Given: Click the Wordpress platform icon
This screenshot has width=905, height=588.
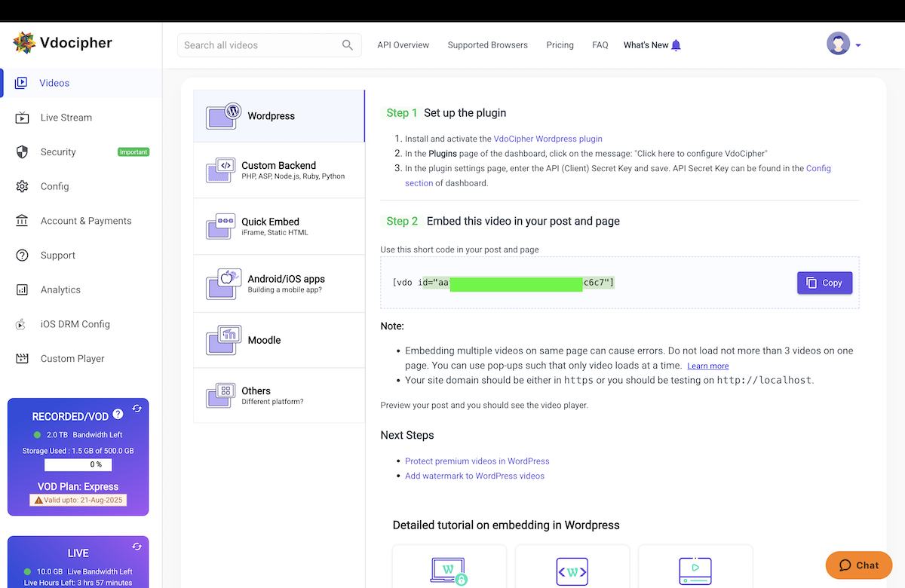Looking at the screenshot, I should point(223,116).
